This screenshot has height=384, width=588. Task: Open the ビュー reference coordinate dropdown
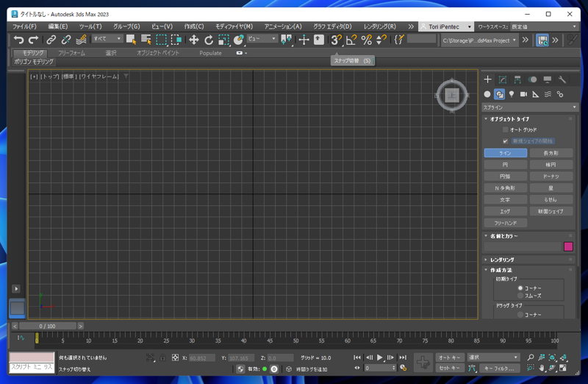click(262, 39)
